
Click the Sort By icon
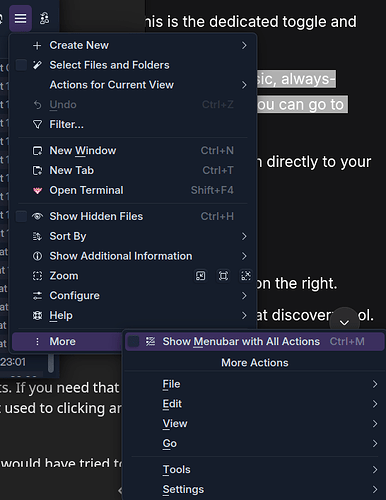pos(37,236)
